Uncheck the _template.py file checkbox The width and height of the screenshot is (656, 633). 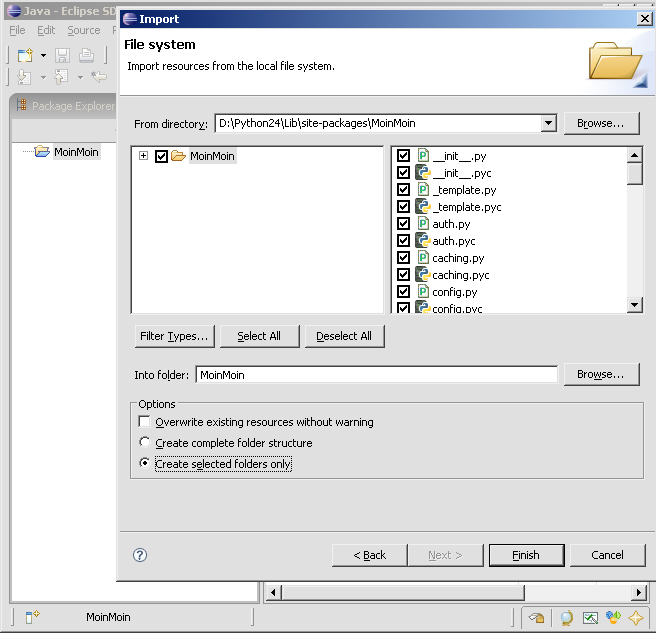tap(403, 190)
